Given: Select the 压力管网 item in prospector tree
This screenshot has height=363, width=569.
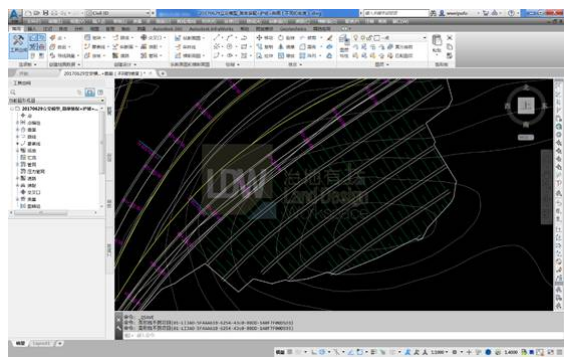Looking at the screenshot, I should [36, 171].
